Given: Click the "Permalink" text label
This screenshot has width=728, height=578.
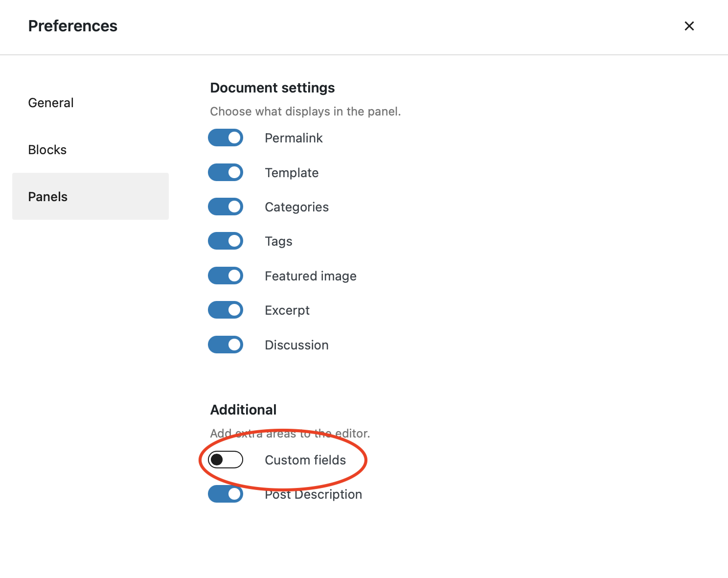Looking at the screenshot, I should (x=294, y=138).
